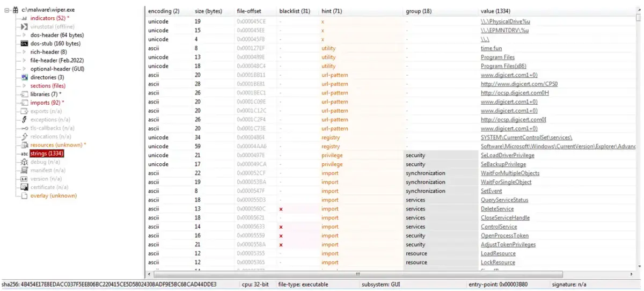Sort by the encoding (2) column header
The height and width of the screenshot is (291, 644).
(164, 11)
